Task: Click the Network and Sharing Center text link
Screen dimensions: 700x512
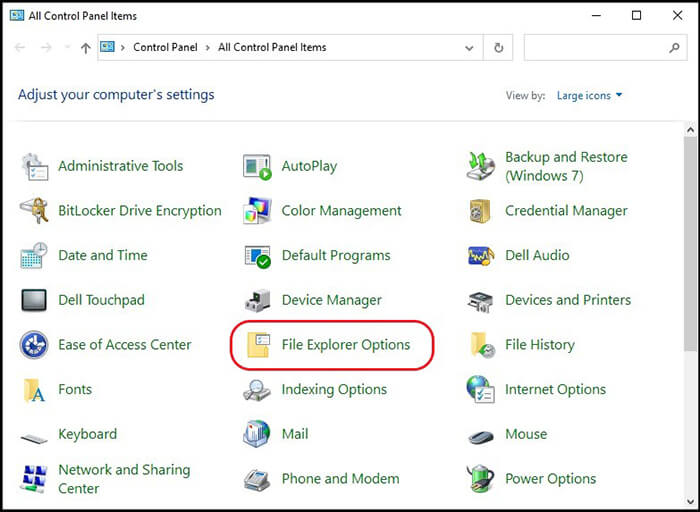Action: tap(124, 479)
